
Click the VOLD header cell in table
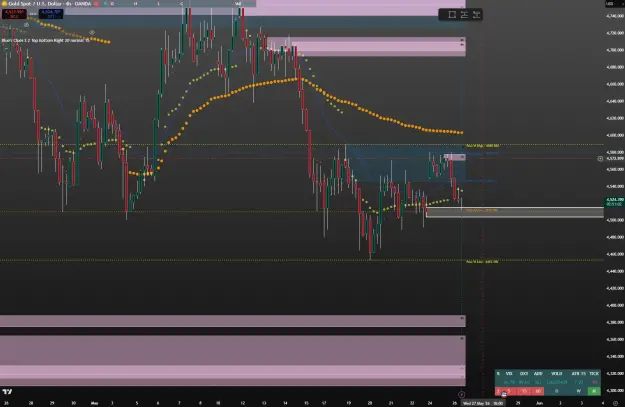click(556, 374)
